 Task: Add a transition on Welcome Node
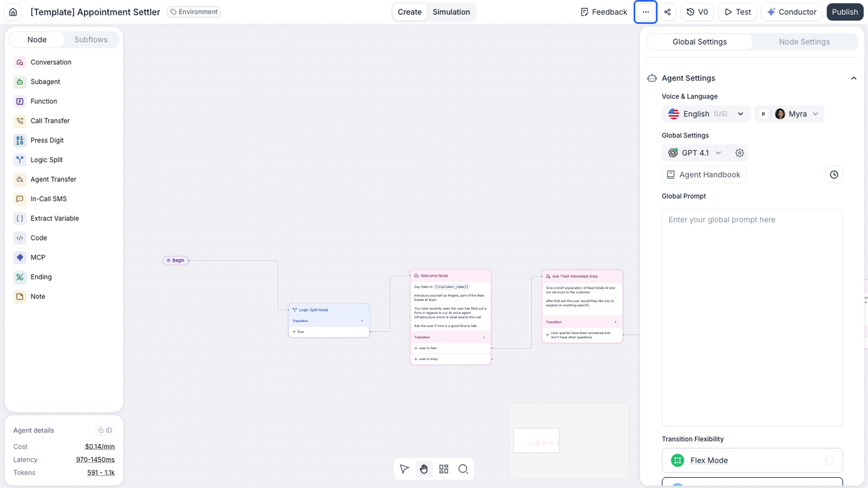tap(484, 337)
